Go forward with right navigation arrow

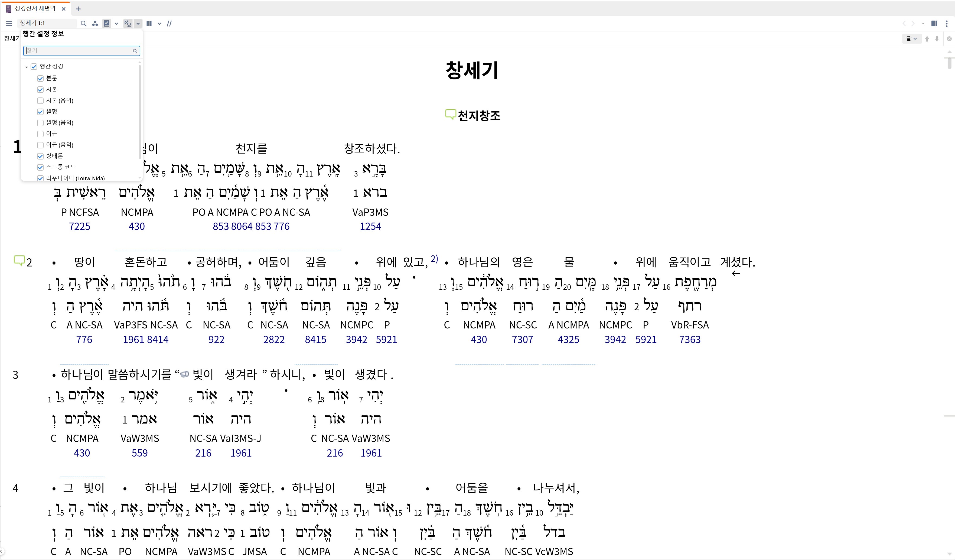point(913,24)
